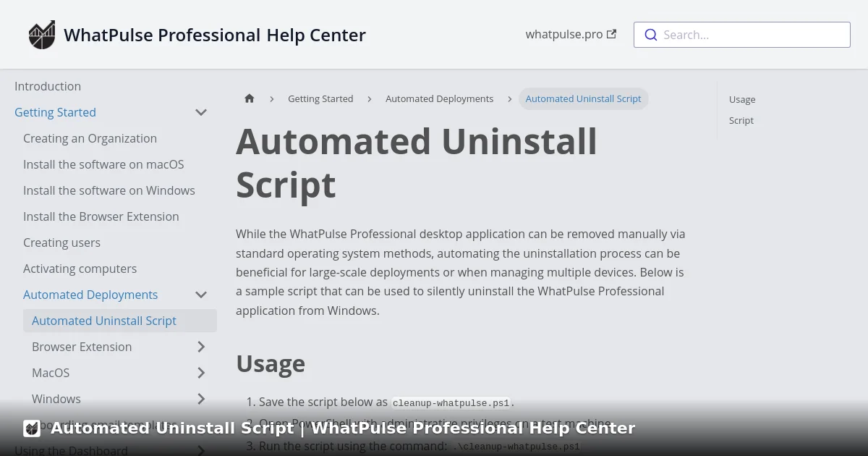This screenshot has width=868, height=456.
Task: Expand the Browser Extension chevron
Action: pyautogui.click(x=201, y=347)
